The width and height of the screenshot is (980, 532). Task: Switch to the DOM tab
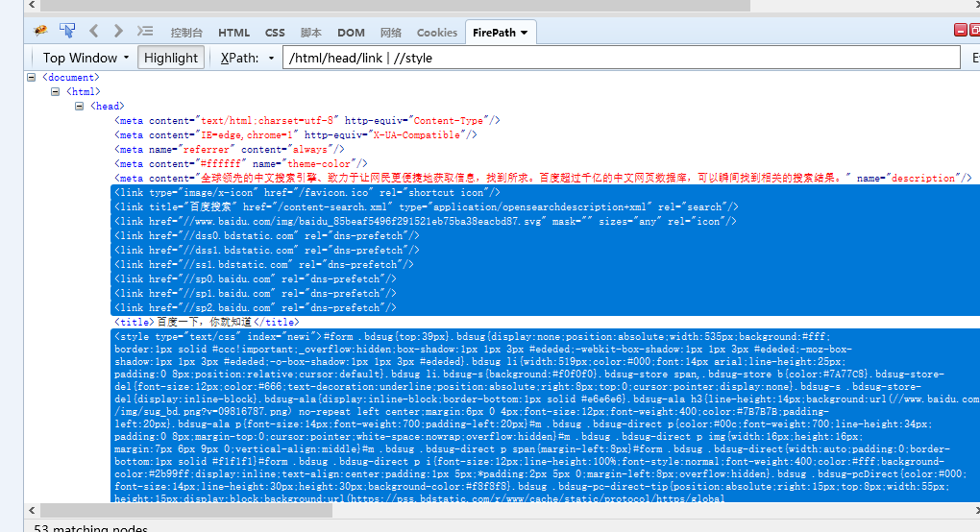(x=351, y=33)
